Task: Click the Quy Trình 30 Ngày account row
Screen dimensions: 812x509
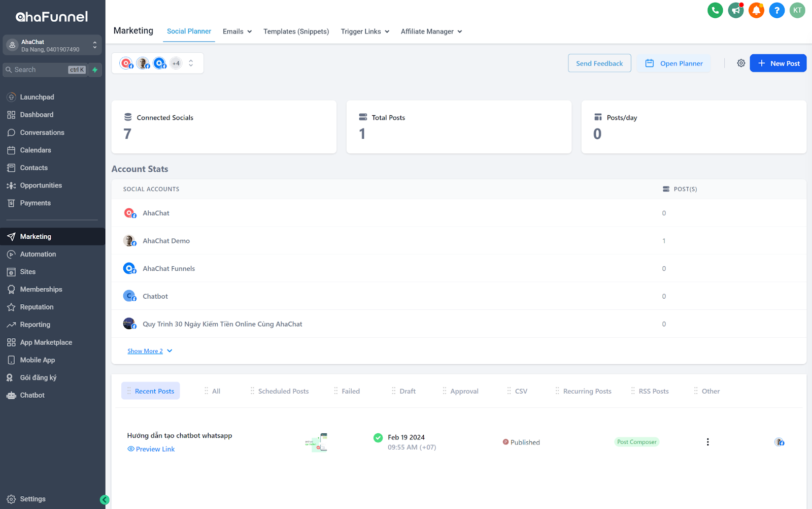Action: [x=459, y=324]
